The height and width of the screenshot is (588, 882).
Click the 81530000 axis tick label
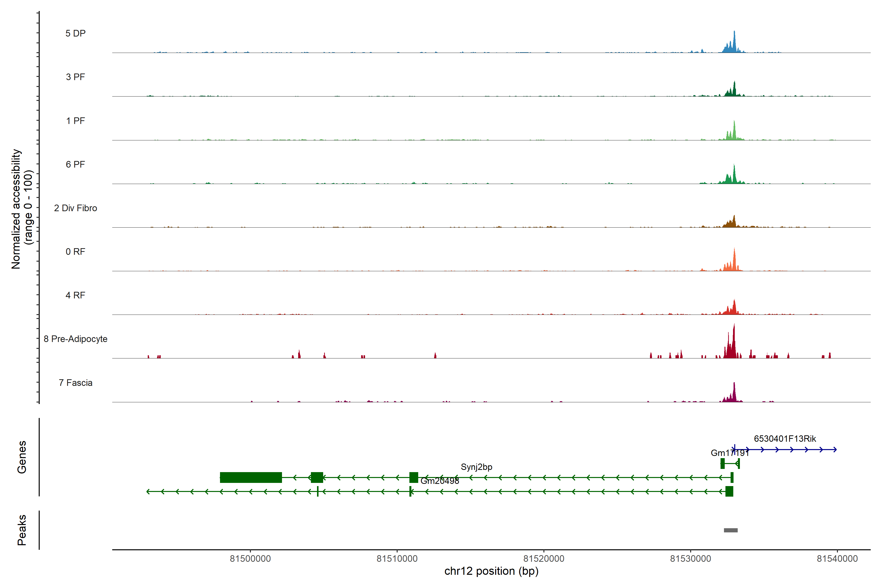click(x=690, y=559)
